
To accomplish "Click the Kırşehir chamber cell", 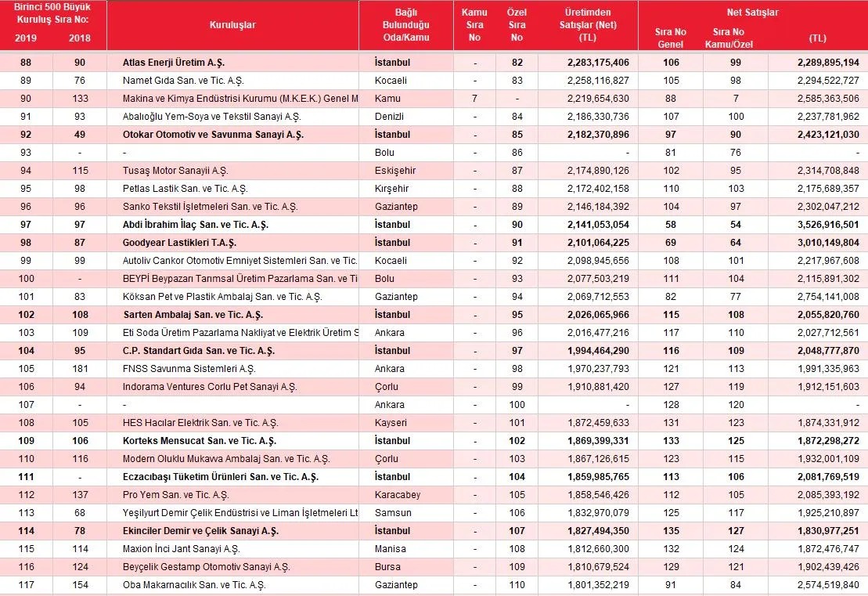I will [392, 188].
